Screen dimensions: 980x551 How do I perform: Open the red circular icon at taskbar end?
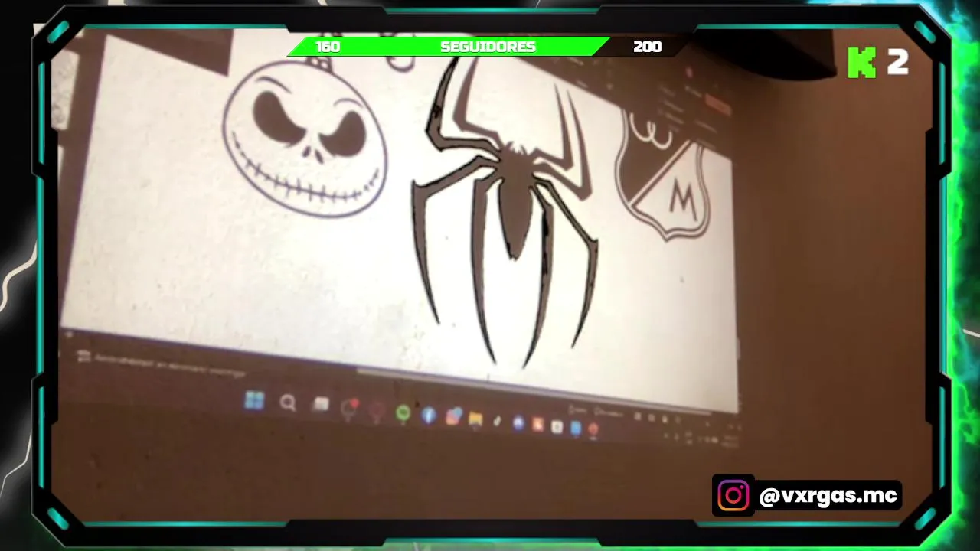(x=593, y=429)
